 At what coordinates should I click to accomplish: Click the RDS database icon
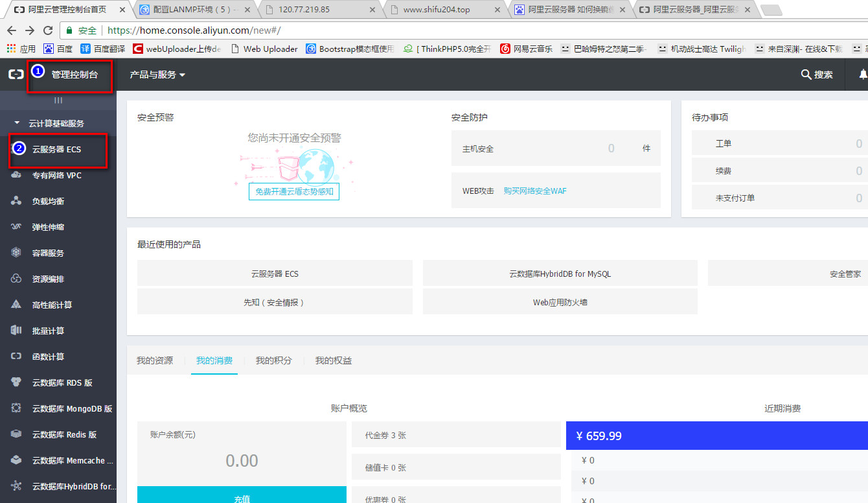click(x=17, y=382)
